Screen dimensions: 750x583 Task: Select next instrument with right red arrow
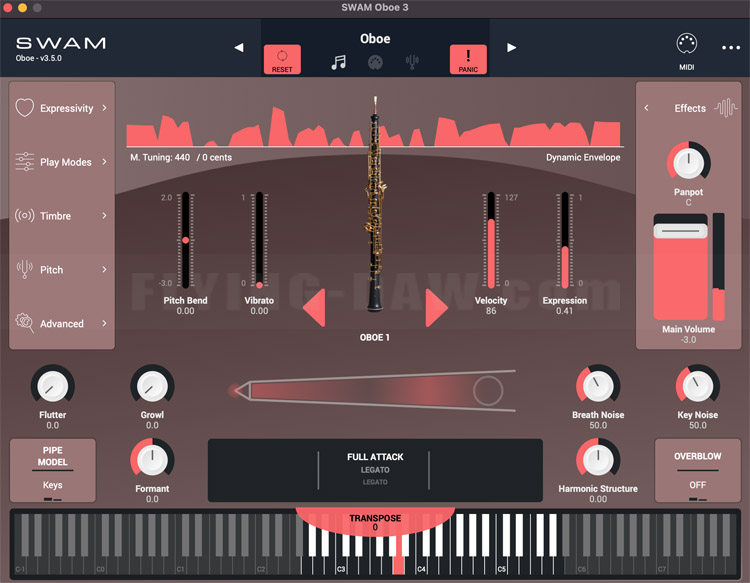(x=436, y=308)
